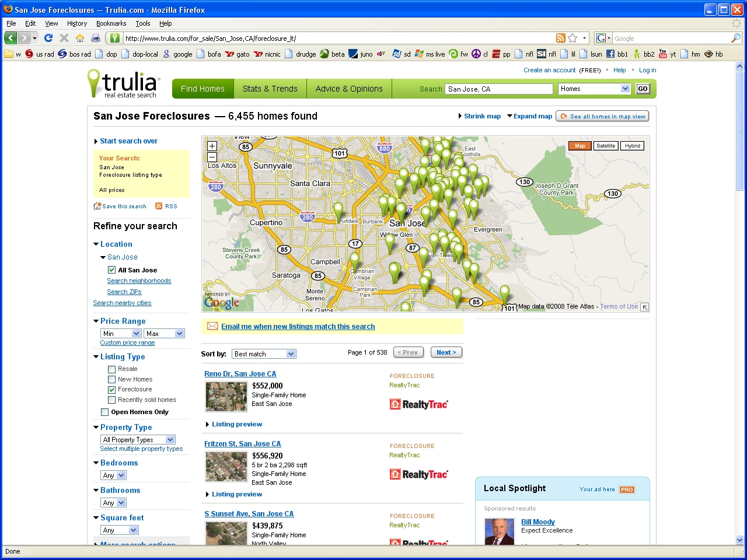Image resolution: width=747 pixels, height=560 pixels.
Task: Open the 'bos rad' bookmark
Action: click(x=75, y=54)
